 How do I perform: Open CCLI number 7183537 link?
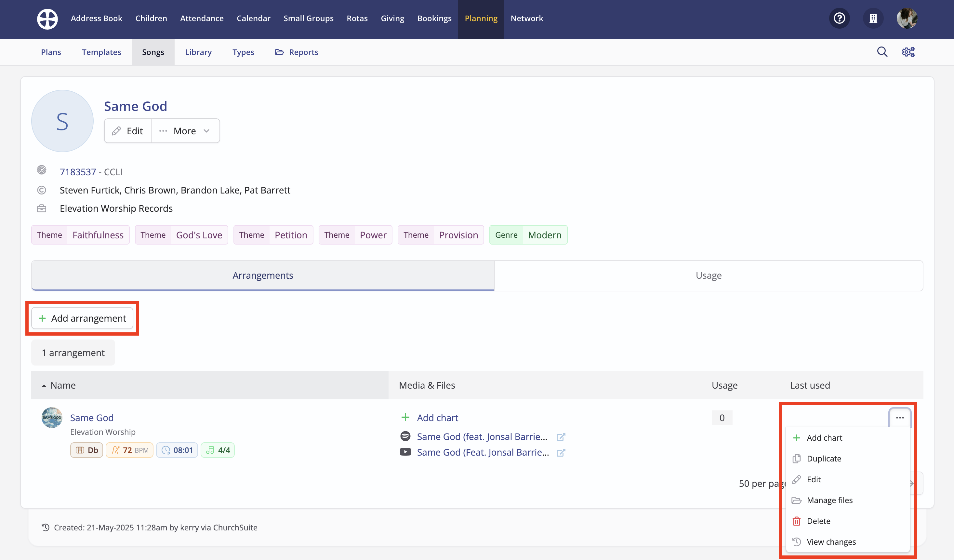click(78, 172)
